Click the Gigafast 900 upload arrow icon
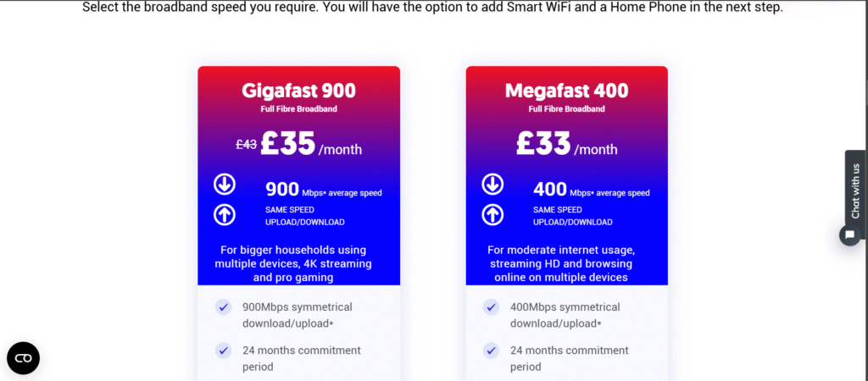The image size is (868, 381). (225, 215)
